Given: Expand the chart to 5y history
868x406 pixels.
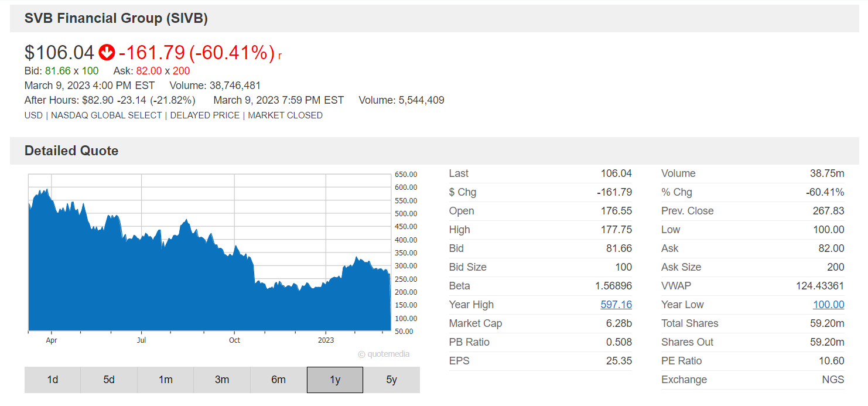Looking at the screenshot, I should click(x=392, y=380).
